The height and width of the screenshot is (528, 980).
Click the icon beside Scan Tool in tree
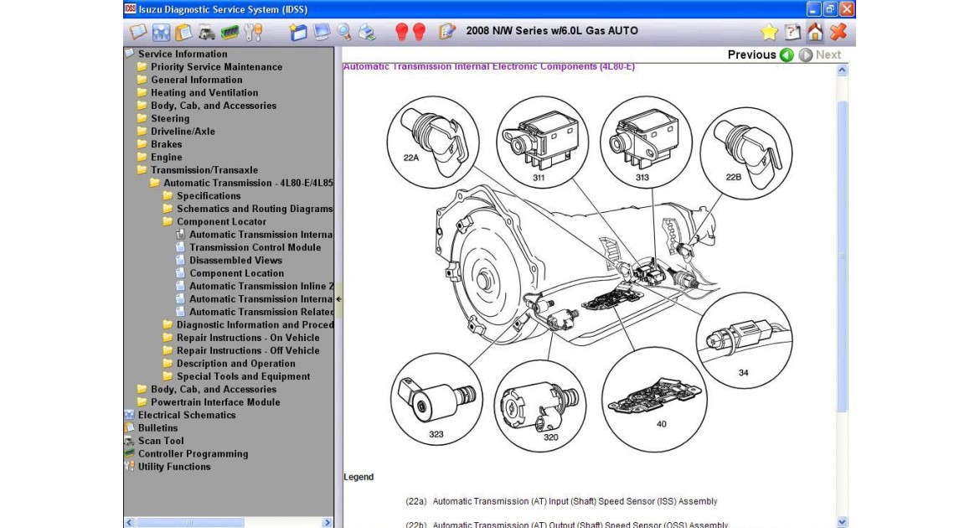point(129,440)
